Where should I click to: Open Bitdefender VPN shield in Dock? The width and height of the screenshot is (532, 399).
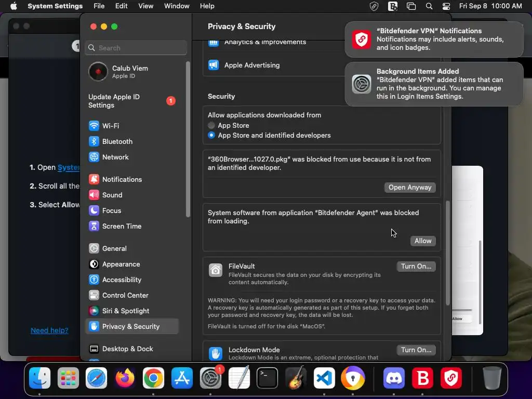coord(451,378)
